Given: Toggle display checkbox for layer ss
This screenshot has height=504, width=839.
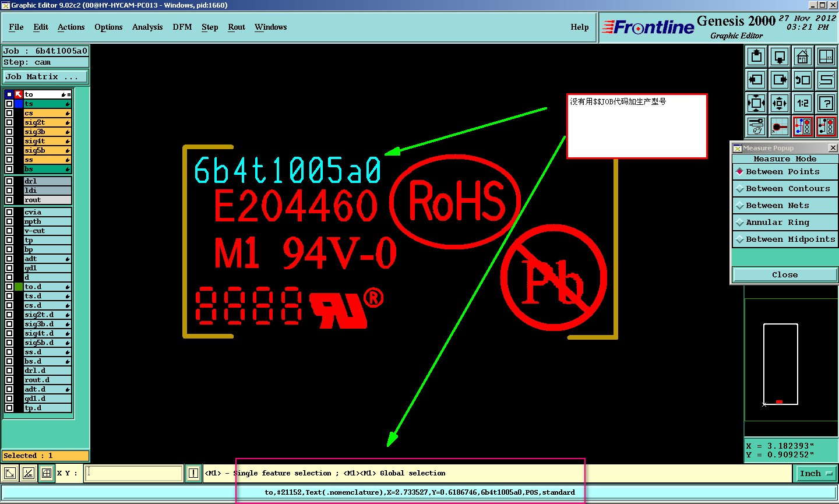Looking at the screenshot, I should coord(9,160).
